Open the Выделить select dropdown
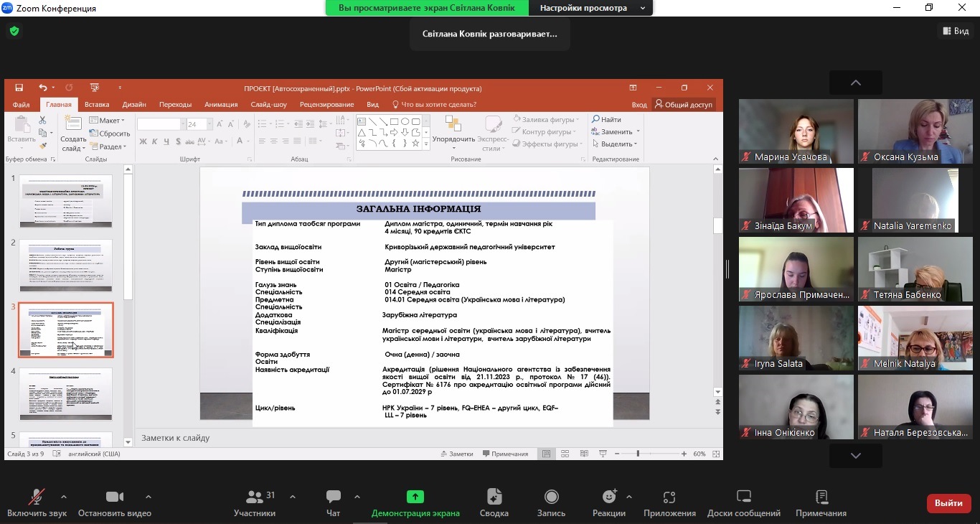980x524 pixels. 614,144
